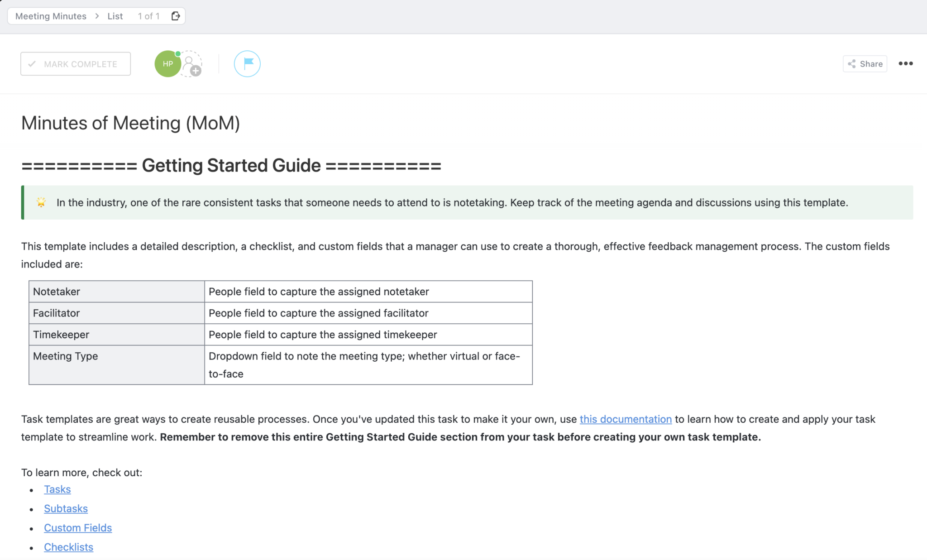The width and height of the screenshot is (927, 560).
Task: Click the move task icon in breadcrumb
Action: click(176, 16)
